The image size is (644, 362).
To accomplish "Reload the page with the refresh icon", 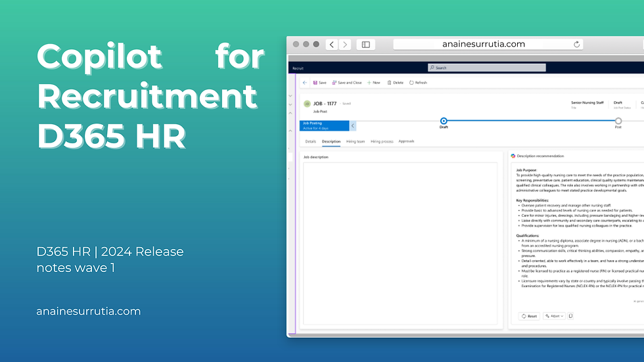I will [x=577, y=44].
